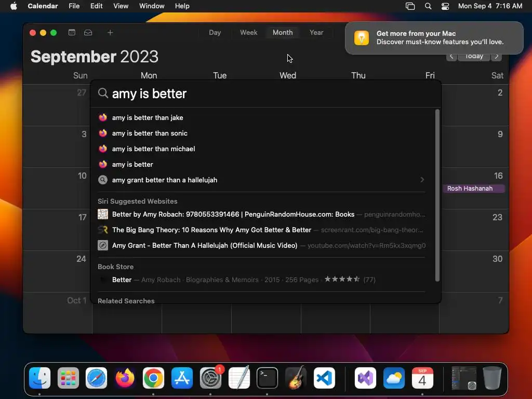
Task: Launch Safari from the dock
Action: point(96,378)
